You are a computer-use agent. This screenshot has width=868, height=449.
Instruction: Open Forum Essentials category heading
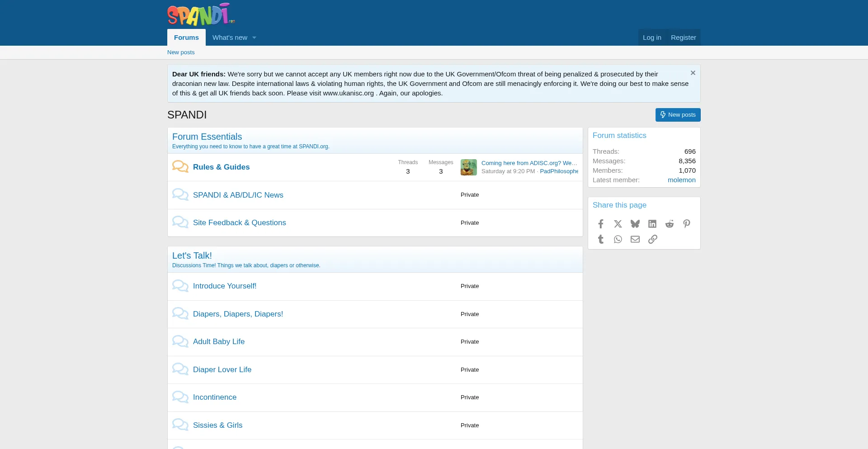click(x=207, y=137)
